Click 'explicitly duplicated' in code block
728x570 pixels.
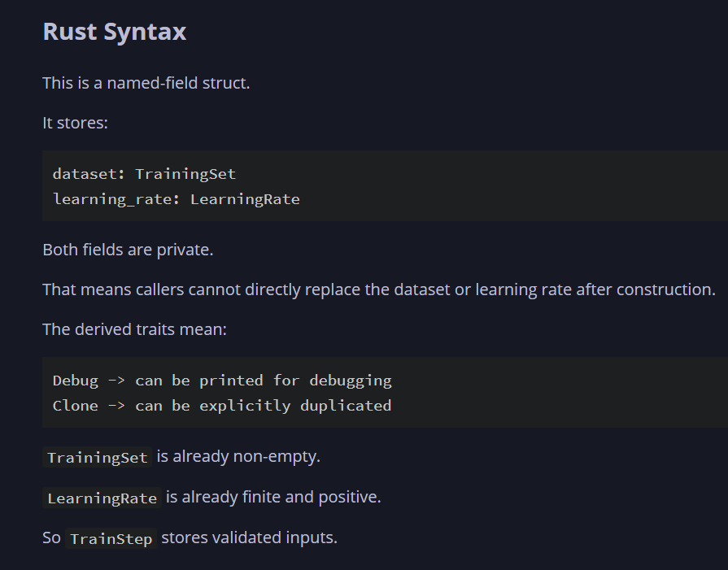(296, 406)
